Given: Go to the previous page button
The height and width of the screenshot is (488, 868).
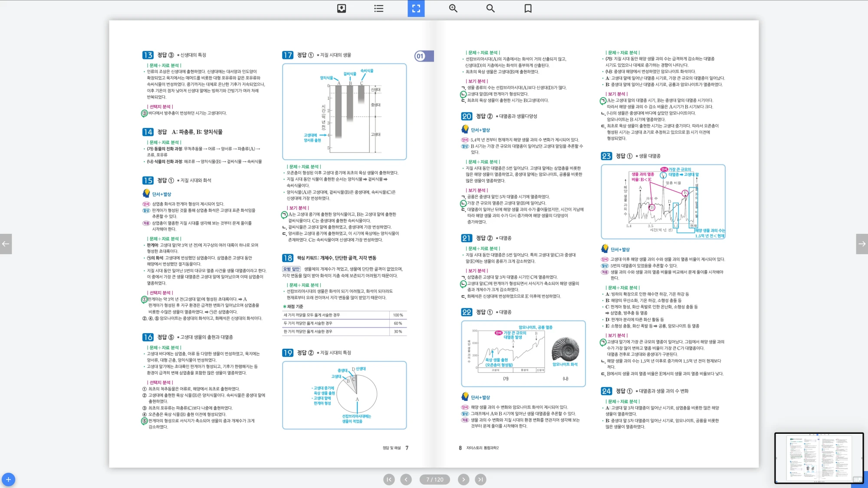Looking at the screenshot, I should 406,479.
